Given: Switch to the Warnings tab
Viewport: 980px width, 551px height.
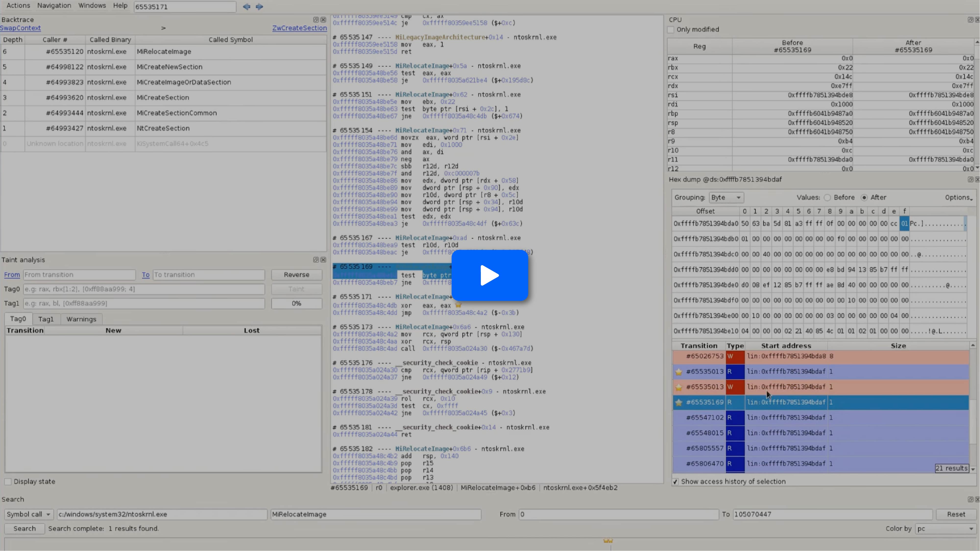Looking at the screenshot, I should [81, 319].
